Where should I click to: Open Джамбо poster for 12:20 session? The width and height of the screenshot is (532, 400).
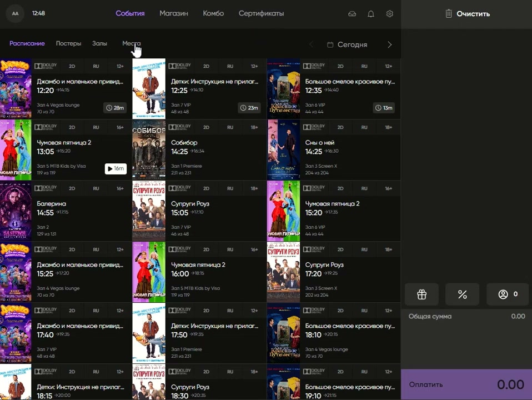(x=16, y=89)
